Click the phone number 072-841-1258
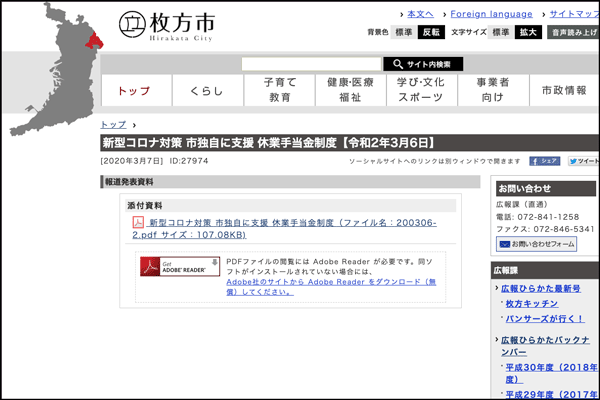 (548, 217)
